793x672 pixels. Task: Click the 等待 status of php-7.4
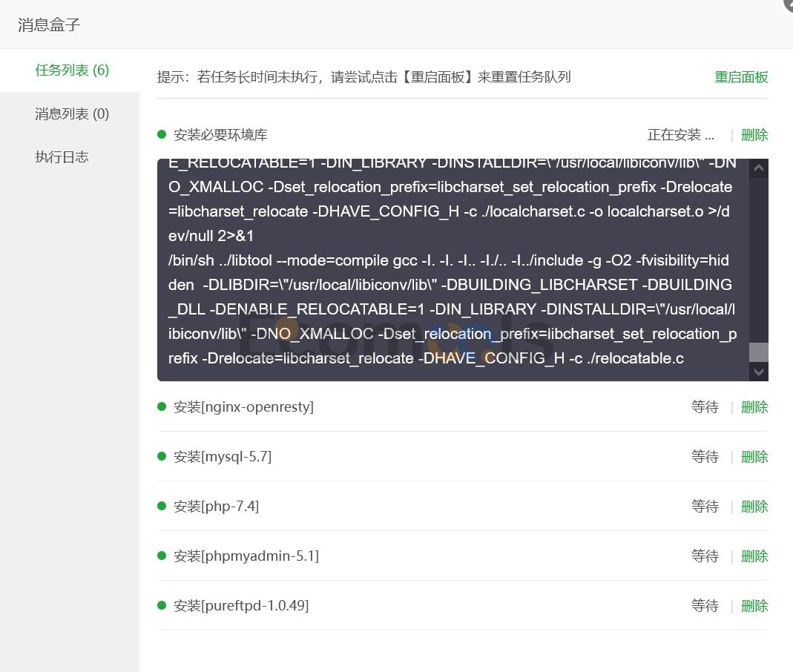[705, 506]
